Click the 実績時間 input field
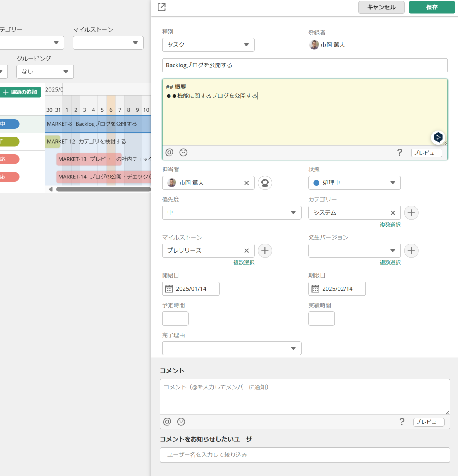458x476 pixels. [x=321, y=318]
